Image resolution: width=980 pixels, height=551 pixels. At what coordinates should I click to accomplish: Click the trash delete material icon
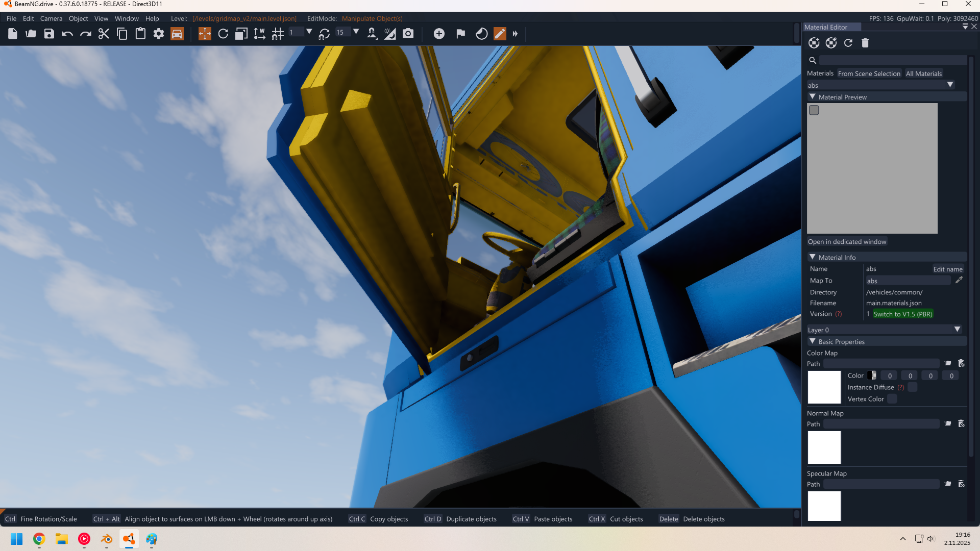pyautogui.click(x=865, y=43)
